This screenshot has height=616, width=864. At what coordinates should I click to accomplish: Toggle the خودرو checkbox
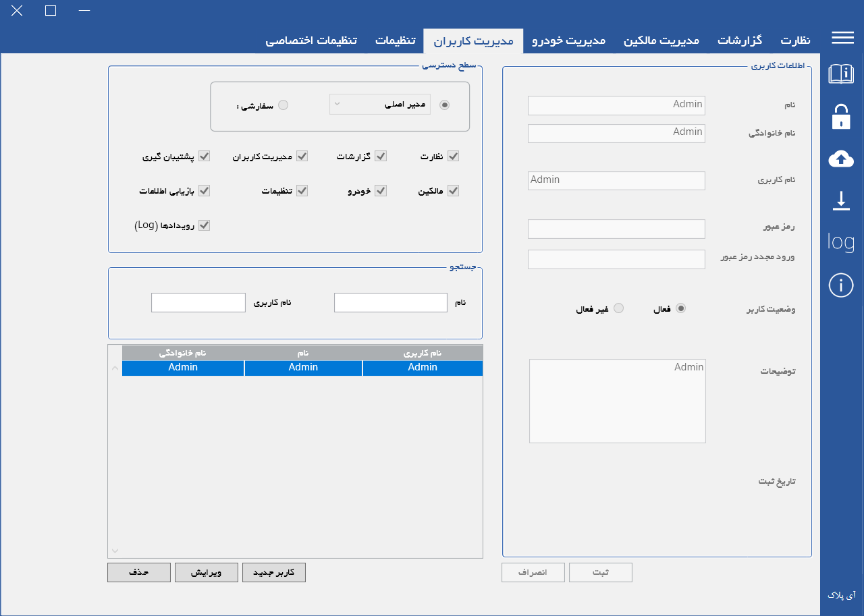coord(381,191)
